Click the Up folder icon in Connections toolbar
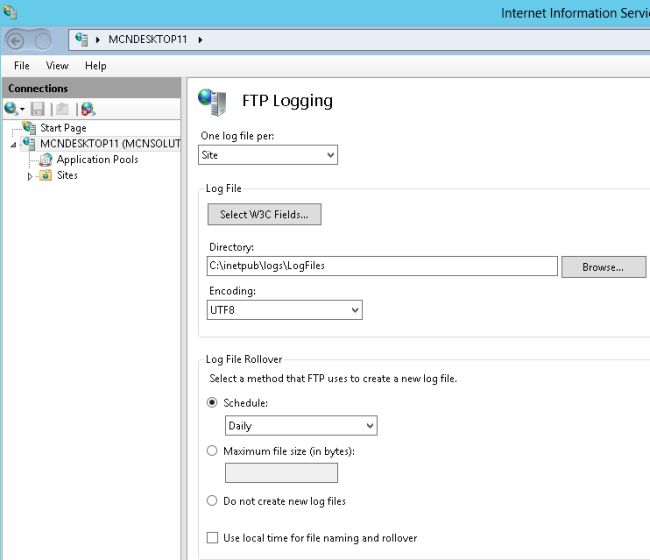 tap(62, 109)
